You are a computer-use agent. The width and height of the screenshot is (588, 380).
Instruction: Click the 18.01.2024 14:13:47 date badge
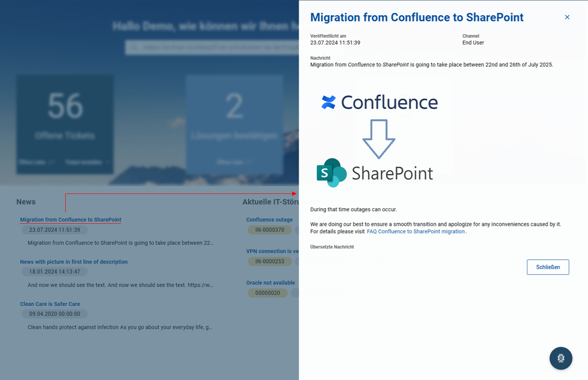(55, 272)
